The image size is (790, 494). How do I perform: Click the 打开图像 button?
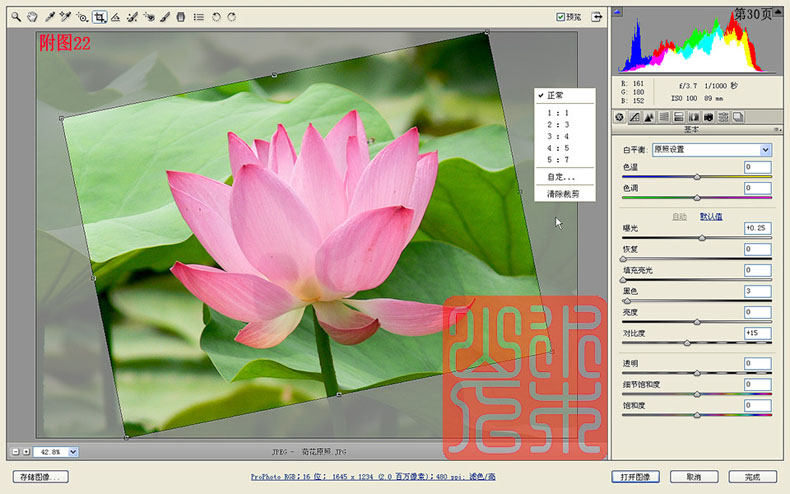[635, 477]
